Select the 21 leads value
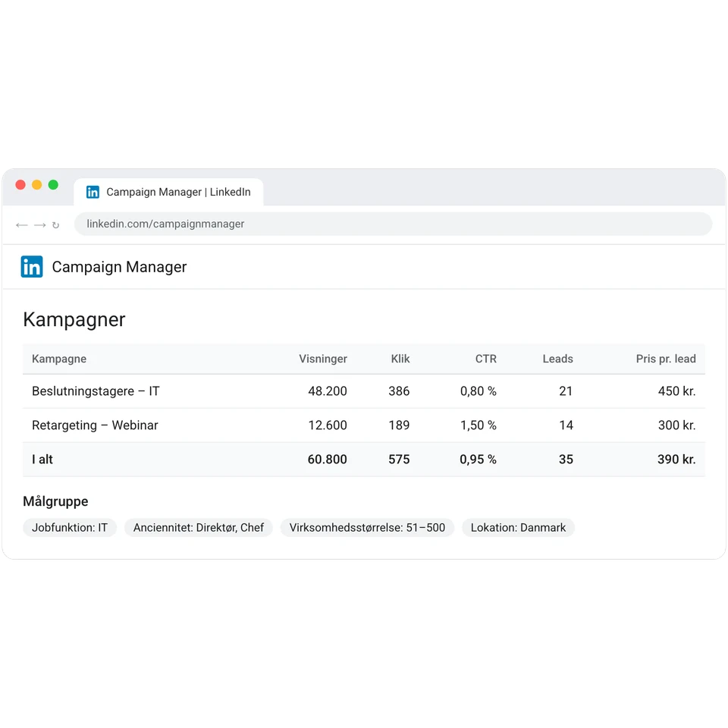The image size is (728, 728). tap(566, 391)
